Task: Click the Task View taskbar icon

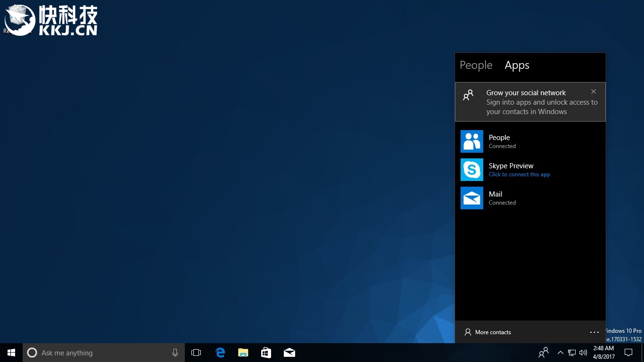Action: point(196,353)
